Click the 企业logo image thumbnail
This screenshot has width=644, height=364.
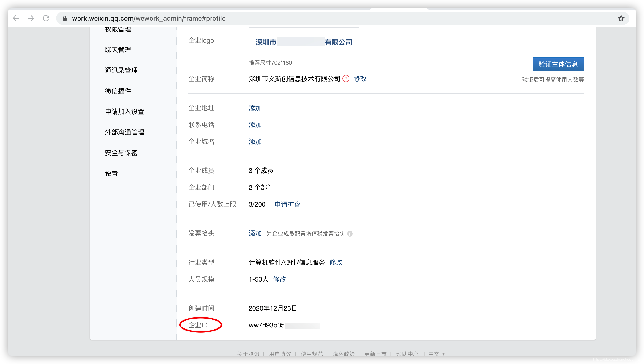point(304,42)
